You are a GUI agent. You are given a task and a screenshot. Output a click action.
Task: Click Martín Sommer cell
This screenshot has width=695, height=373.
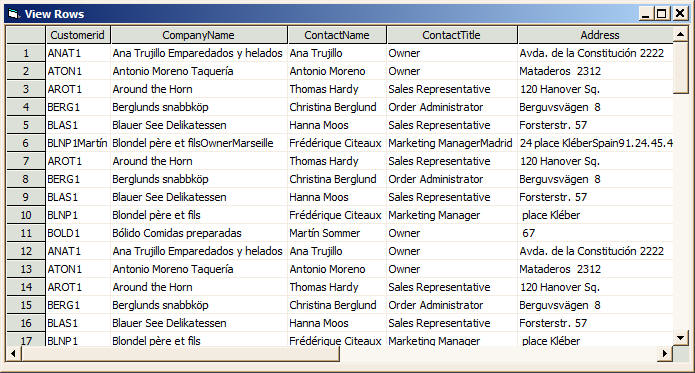pyautogui.click(x=337, y=233)
